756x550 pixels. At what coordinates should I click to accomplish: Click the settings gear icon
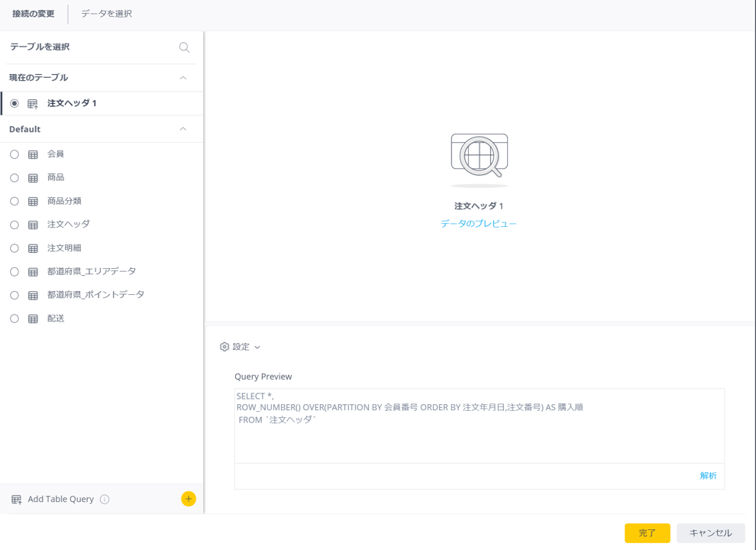(225, 347)
